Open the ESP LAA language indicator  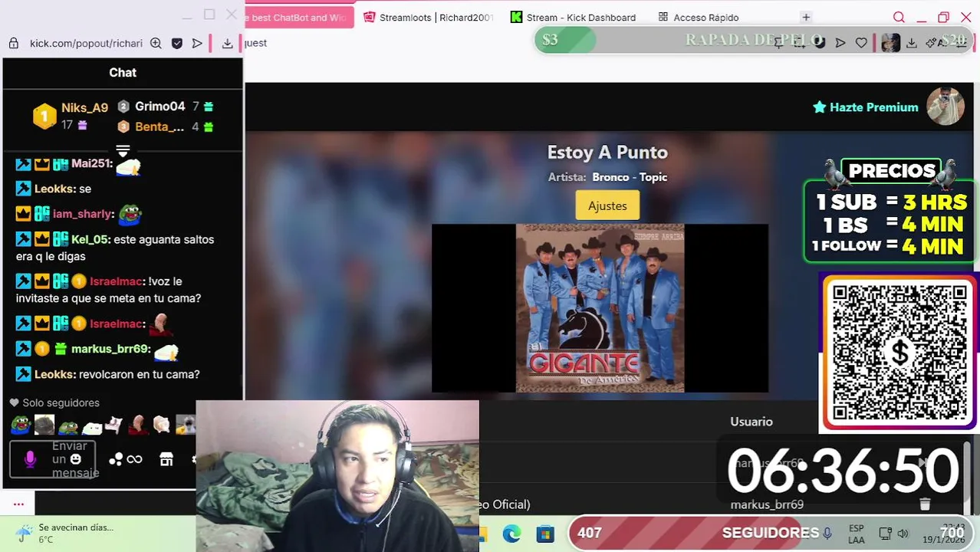[x=857, y=534]
